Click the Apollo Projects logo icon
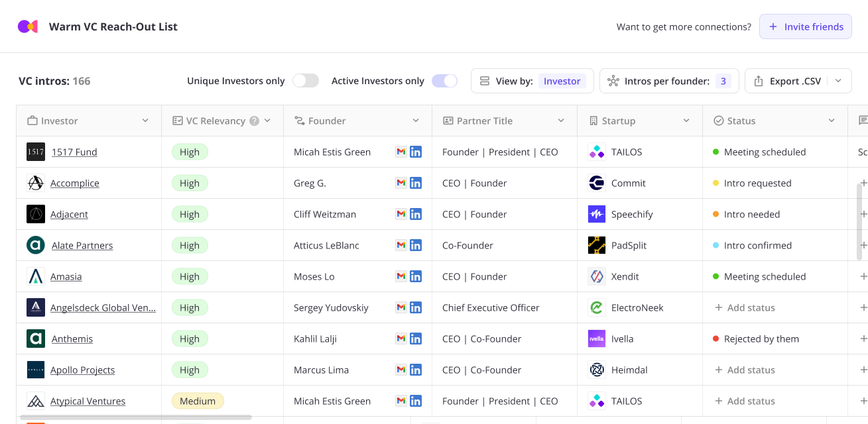Viewport: 868px width, 424px height. pos(36,370)
